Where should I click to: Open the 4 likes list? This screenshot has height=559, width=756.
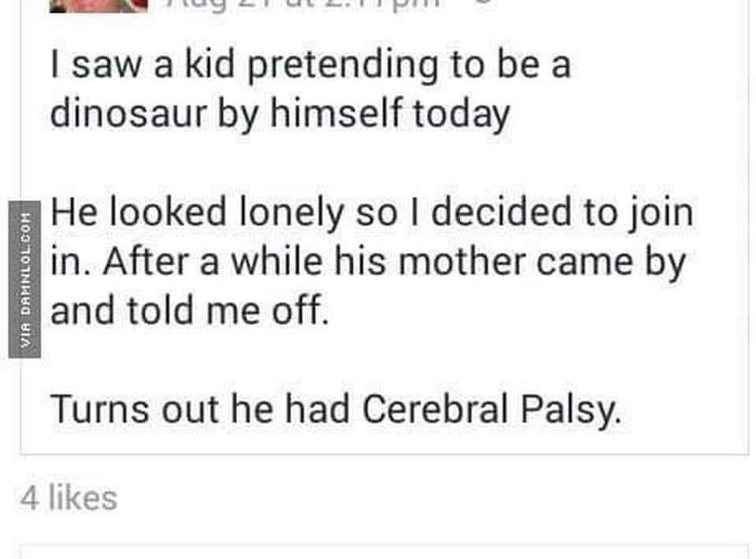(69, 498)
